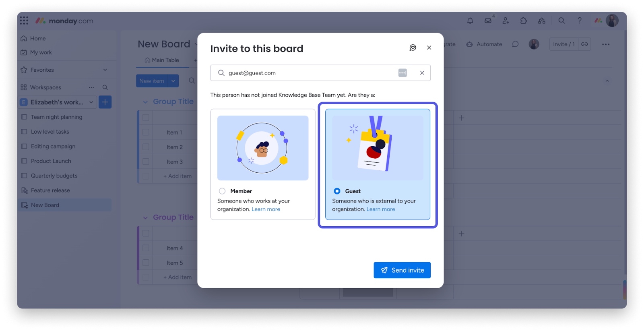Click the monday.com logo
Screen dimensions: 644x331
click(64, 21)
